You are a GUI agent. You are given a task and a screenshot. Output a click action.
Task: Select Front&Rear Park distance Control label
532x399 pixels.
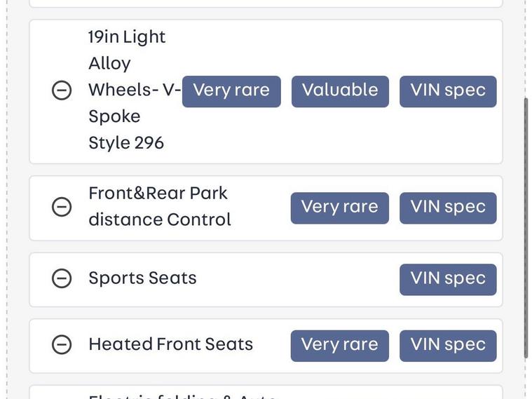tap(159, 206)
